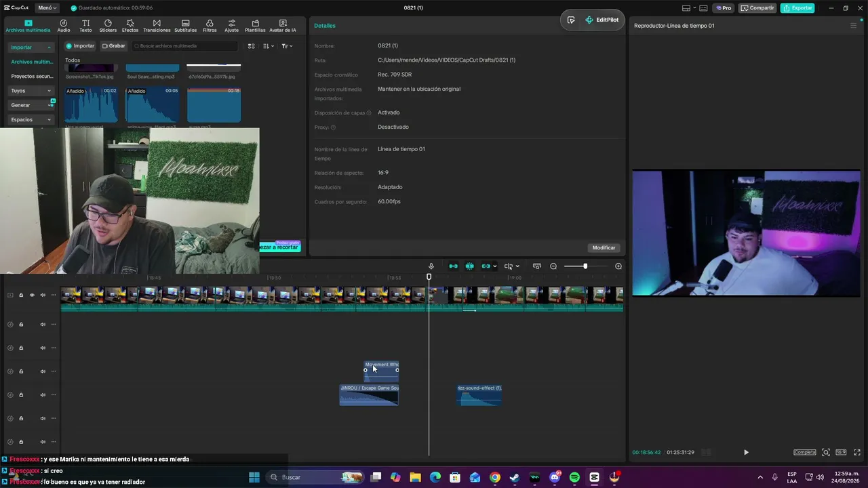Select the Movement Whoosh audio clip
Image resolution: width=868 pixels, height=488 pixels.
pos(381,370)
